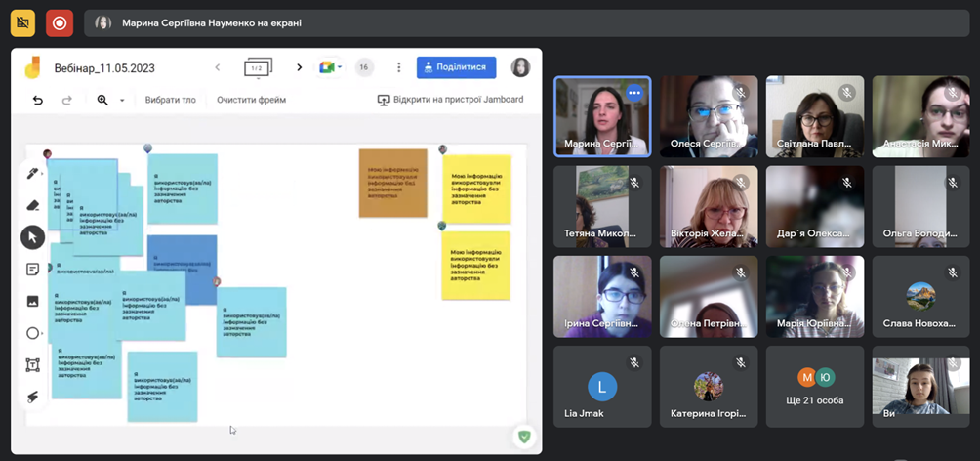Viewport: 980px width, 461px height.
Task: Select the Pen tool in Jamboard toolbar
Action: tap(33, 174)
